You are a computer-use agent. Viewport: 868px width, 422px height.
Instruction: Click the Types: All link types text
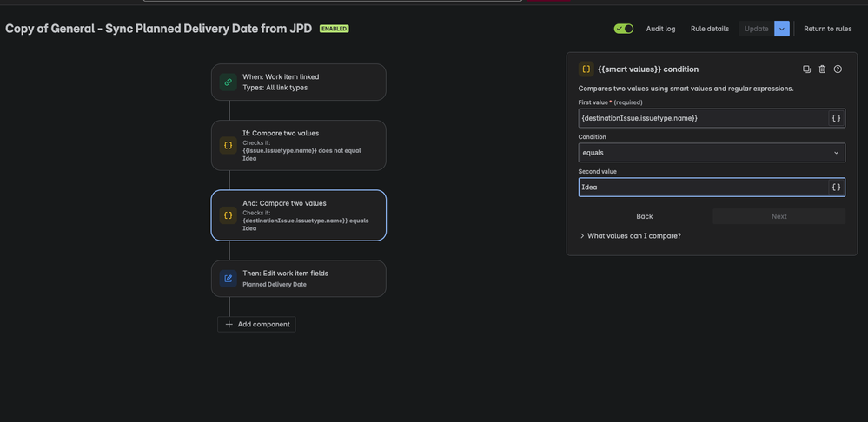pos(275,88)
